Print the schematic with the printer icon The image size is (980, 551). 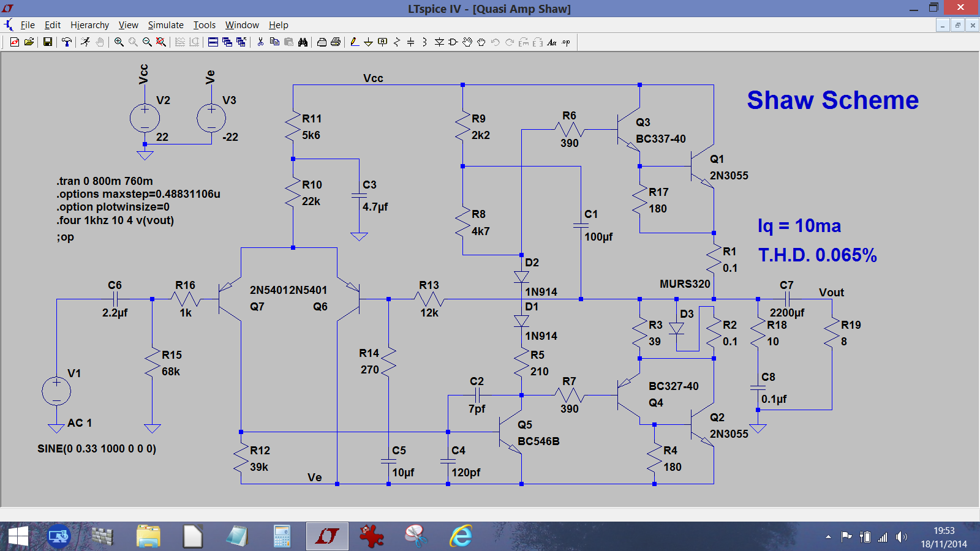(x=336, y=42)
